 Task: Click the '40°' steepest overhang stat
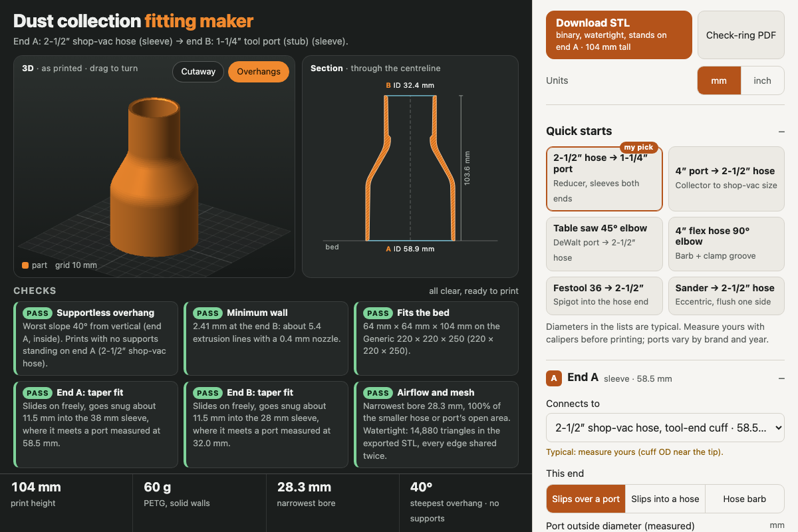(421, 487)
